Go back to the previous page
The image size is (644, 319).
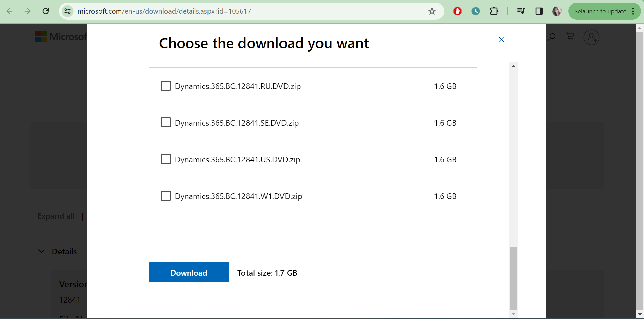tap(10, 11)
